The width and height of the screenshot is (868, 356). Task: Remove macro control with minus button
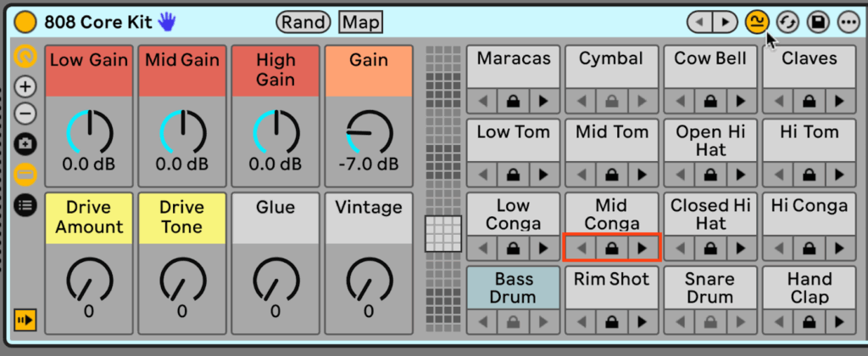point(25,114)
